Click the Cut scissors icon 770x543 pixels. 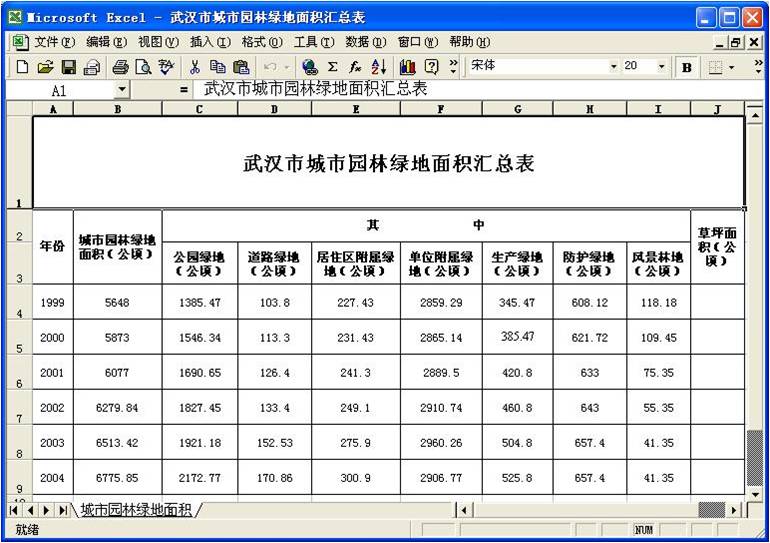[x=195, y=67]
